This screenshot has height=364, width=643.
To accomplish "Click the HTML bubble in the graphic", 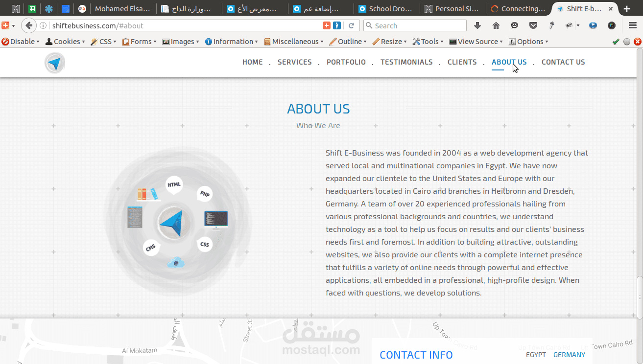I will [x=174, y=185].
